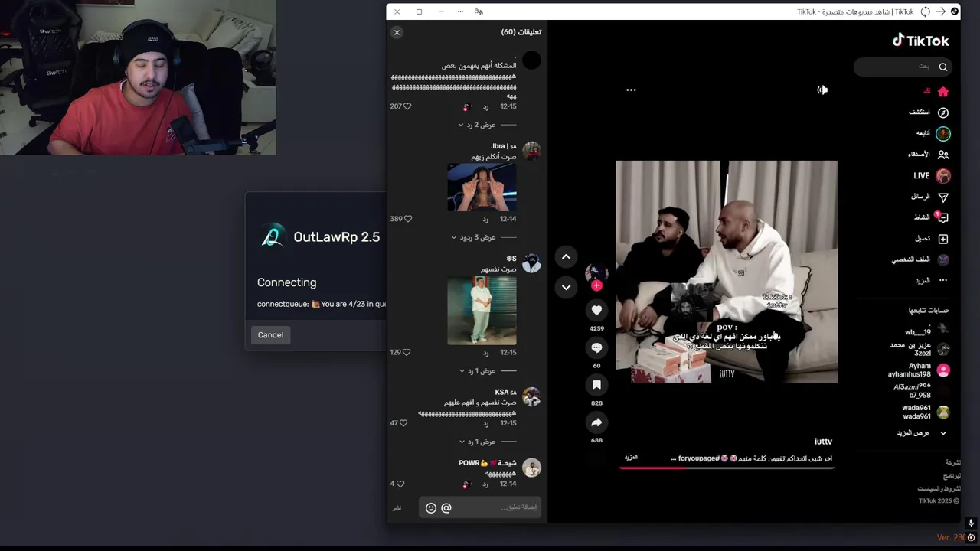Click the add comment input field
Viewport: 980px width, 551px height.
click(x=479, y=508)
